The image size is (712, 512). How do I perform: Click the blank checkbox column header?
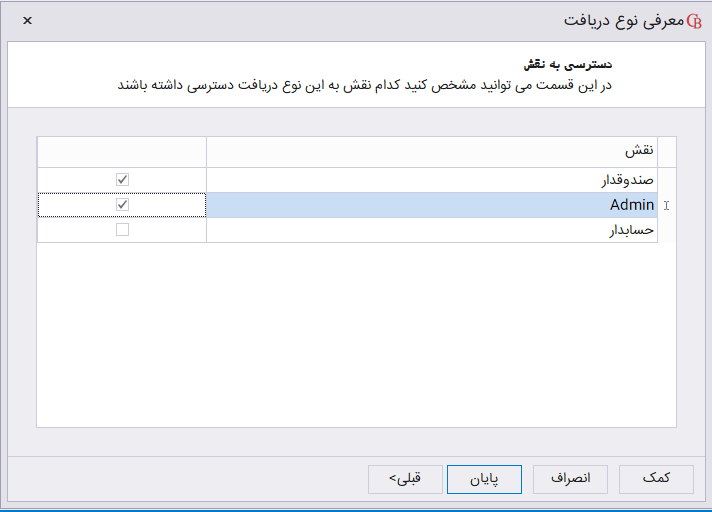[122, 151]
